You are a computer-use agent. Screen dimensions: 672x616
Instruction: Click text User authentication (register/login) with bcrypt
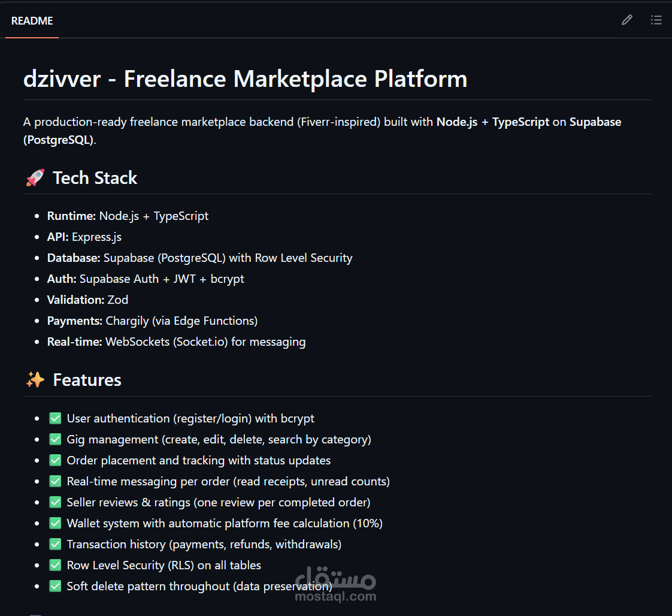point(190,418)
